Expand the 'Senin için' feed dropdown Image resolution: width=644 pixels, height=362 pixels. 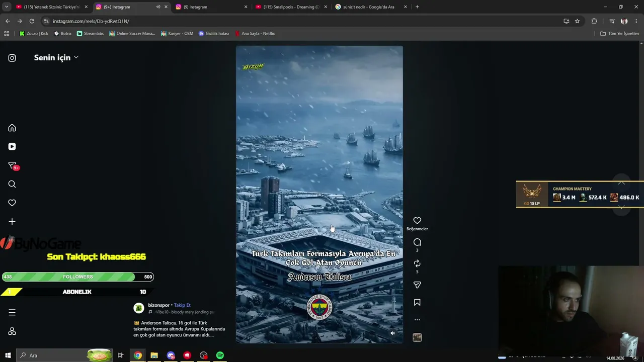click(x=56, y=58)
